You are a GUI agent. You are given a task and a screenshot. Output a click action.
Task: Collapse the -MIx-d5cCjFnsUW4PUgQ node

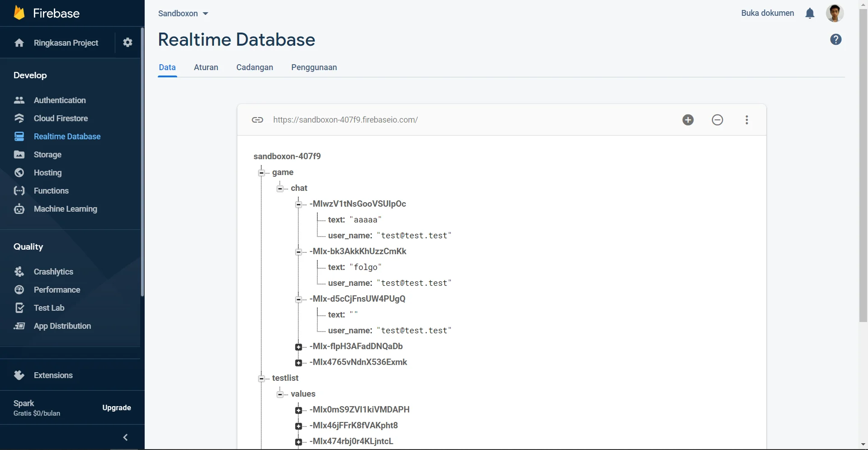[298, 299]
